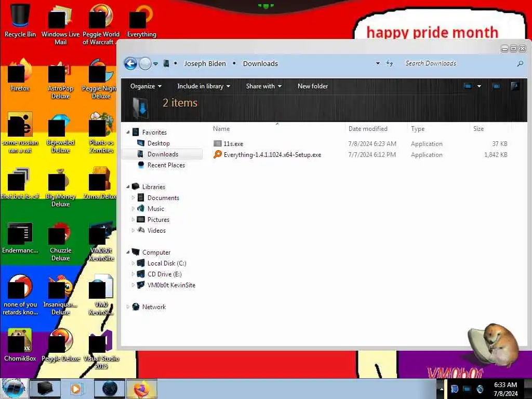Screen dimensions: 532x399
Task: Select Desktop under Favorites
Action: (158, 143)
